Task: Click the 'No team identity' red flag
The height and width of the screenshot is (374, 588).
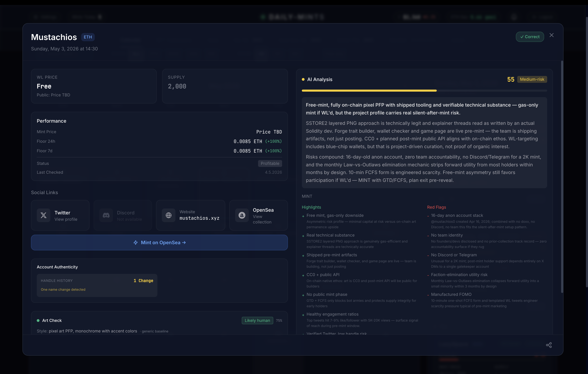Action: [x=447, y=235]
